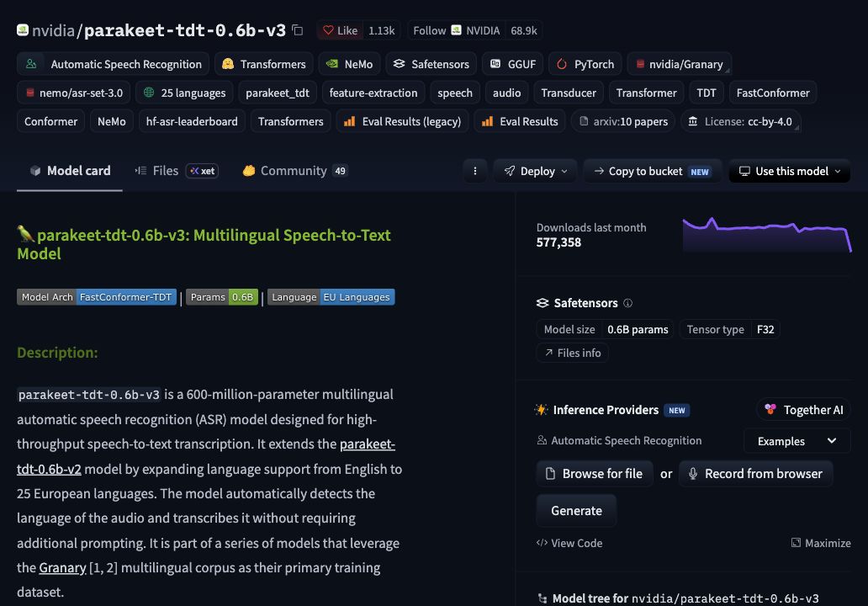Click the F32 tensor type value
The image size is (868, 606).
765,330
